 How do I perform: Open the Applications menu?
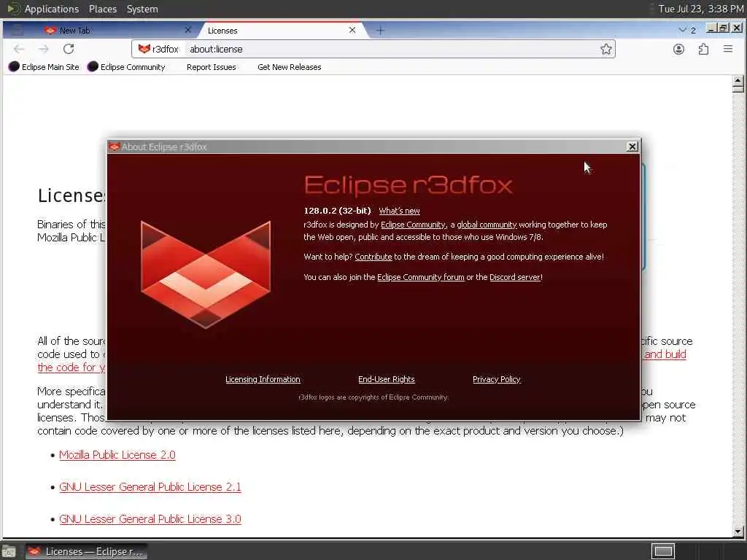pos(52,9)
